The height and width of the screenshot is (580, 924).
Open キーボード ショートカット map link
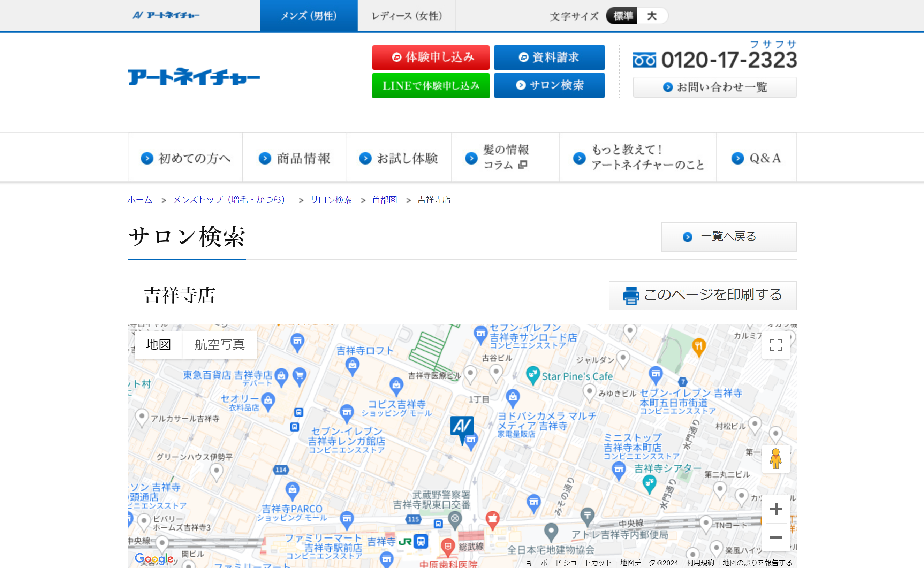tap(569, 563)
